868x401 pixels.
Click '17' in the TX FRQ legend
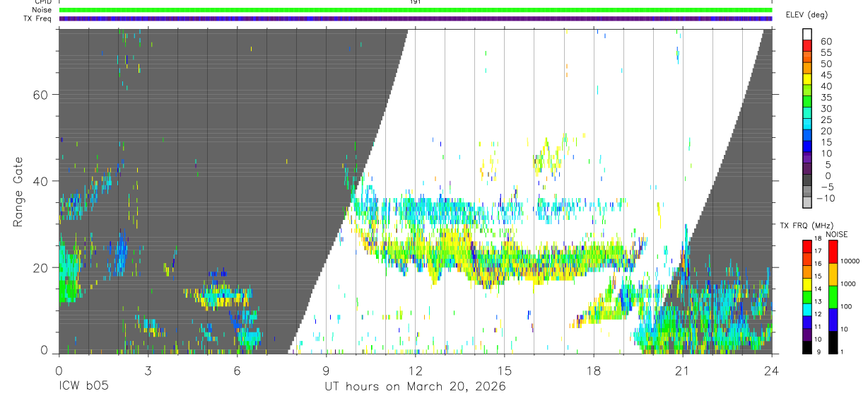(x=819, y=252)
